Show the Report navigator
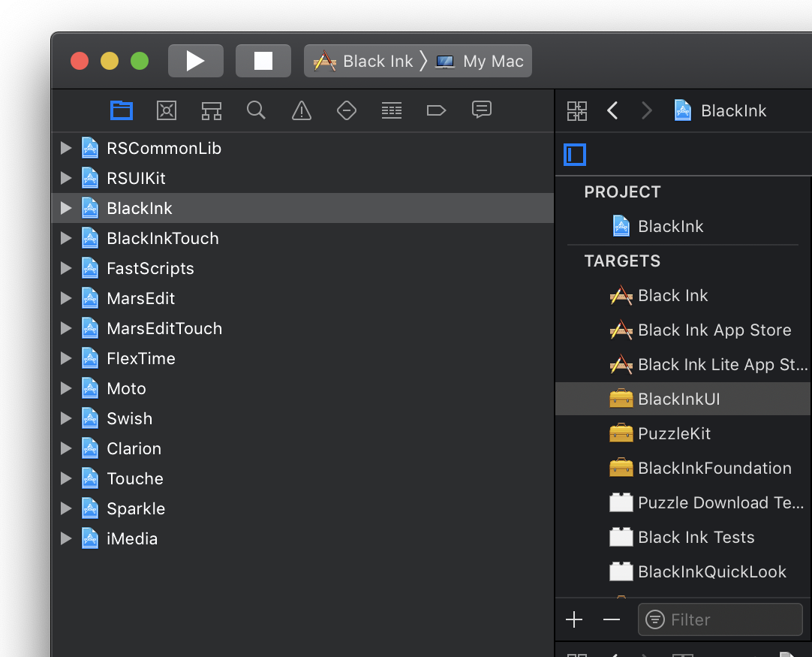 [482, 110]
